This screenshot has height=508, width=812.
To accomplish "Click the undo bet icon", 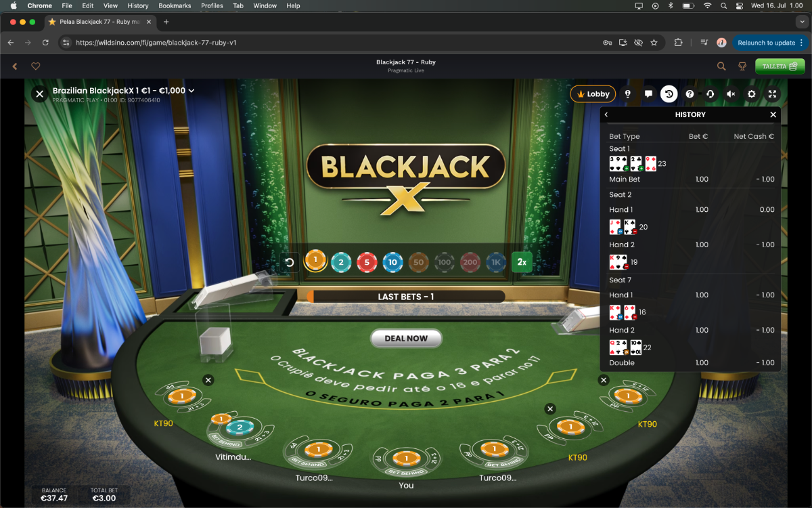I will pos(290,262).
